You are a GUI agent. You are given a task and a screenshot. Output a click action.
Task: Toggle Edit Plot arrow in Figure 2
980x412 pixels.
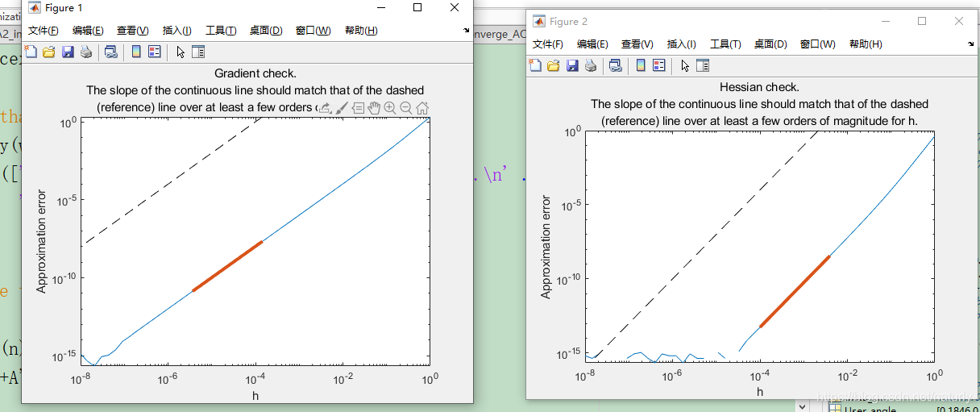pos(684,65)
